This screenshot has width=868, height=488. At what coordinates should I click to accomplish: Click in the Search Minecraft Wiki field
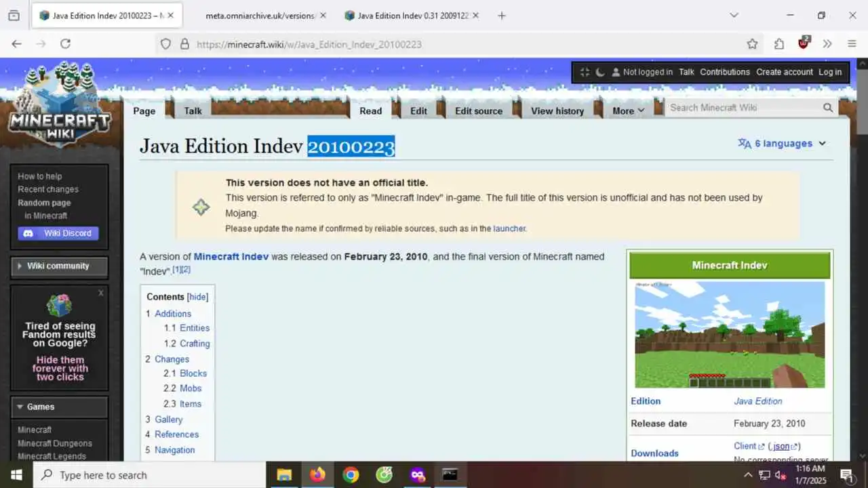[743, 108]
